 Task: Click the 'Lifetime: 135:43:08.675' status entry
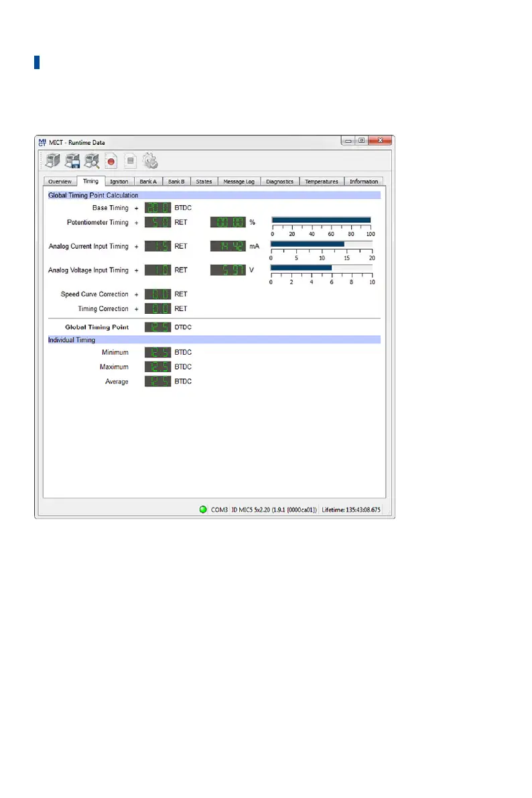tap(351, 510)
